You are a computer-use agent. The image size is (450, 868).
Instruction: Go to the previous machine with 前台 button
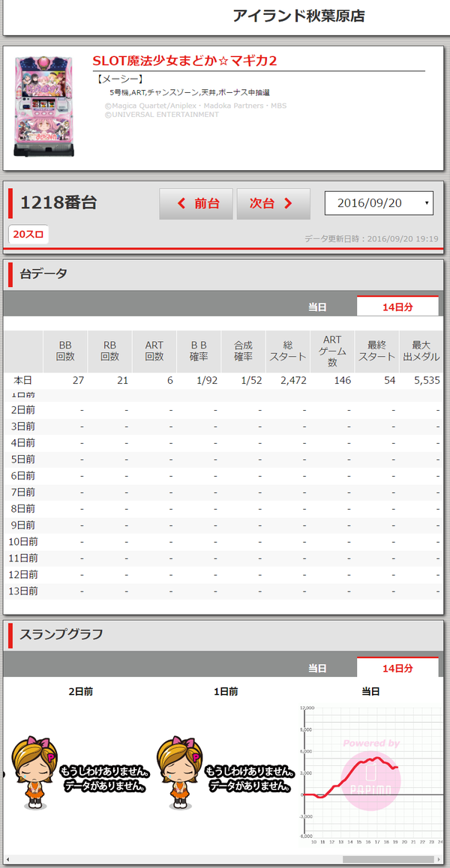197,204
